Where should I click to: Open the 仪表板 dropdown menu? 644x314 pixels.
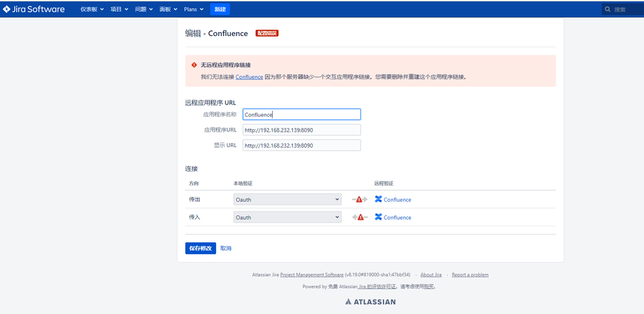tap(92, 9)
